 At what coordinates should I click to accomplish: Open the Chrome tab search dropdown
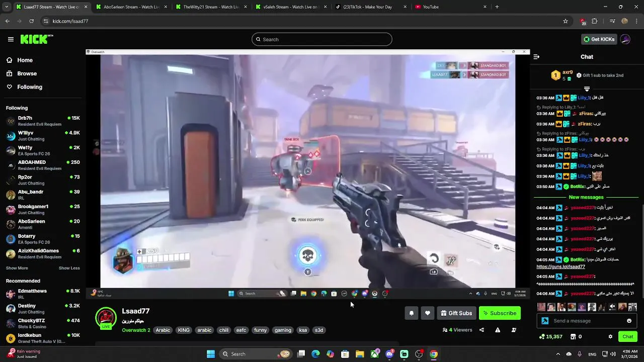point(7,7)
